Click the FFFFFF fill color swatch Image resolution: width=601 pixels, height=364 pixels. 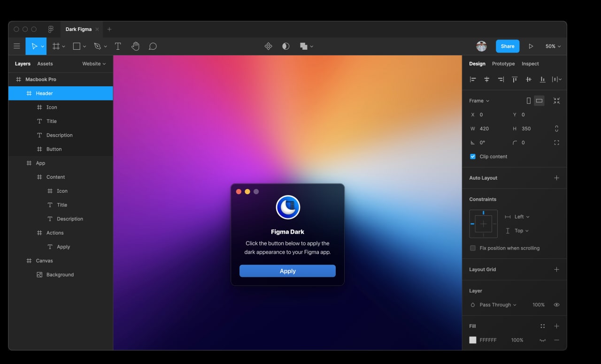(473, 340)
